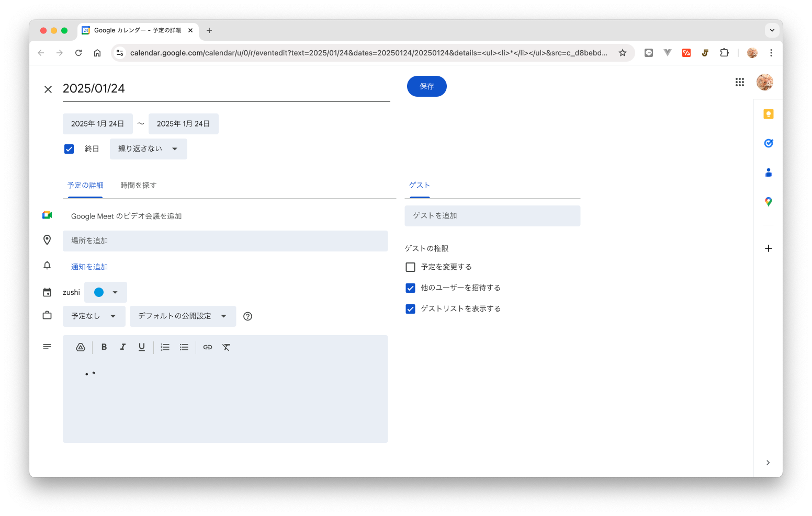This screenshot has height=516, width=812.
Task: Attach a Google Drive file
Action: [81, 347]
